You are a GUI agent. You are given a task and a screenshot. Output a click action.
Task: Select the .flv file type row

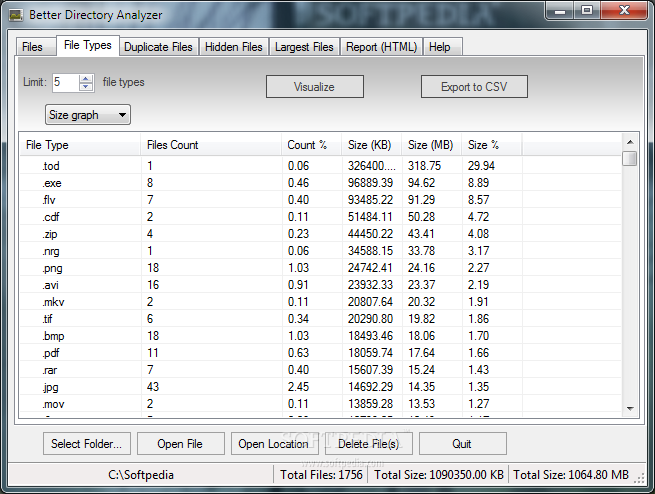tap(321, 200)
